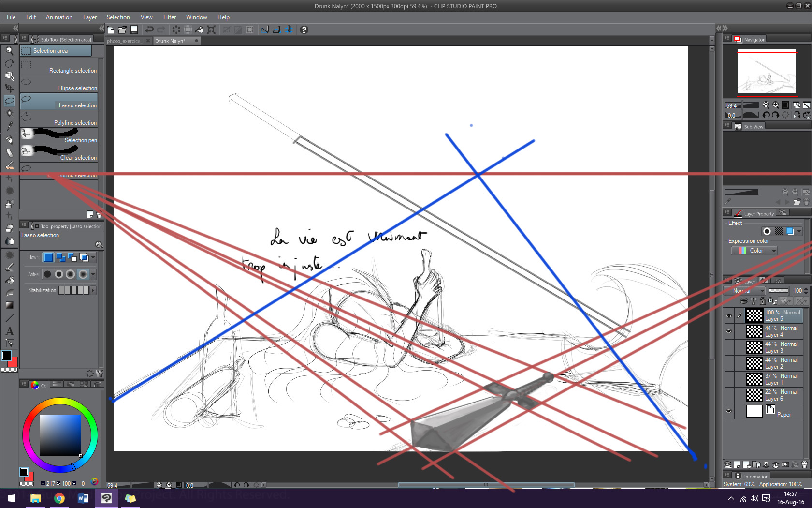The height and width of the screenshot is (508, 812).
Task: Switch to the photo_exercice tab
Action: click(125, 41)
